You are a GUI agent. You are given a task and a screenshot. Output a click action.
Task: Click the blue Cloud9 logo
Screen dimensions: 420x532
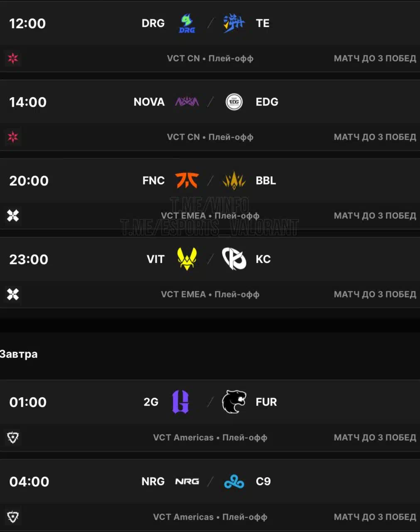[x=234, y=481]
